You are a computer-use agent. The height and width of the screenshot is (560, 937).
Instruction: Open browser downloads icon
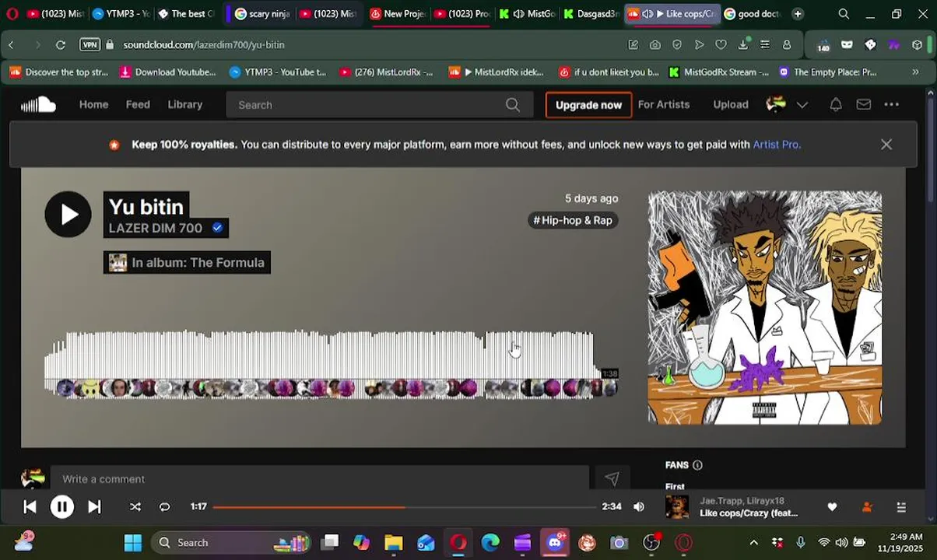pos(743,45)
